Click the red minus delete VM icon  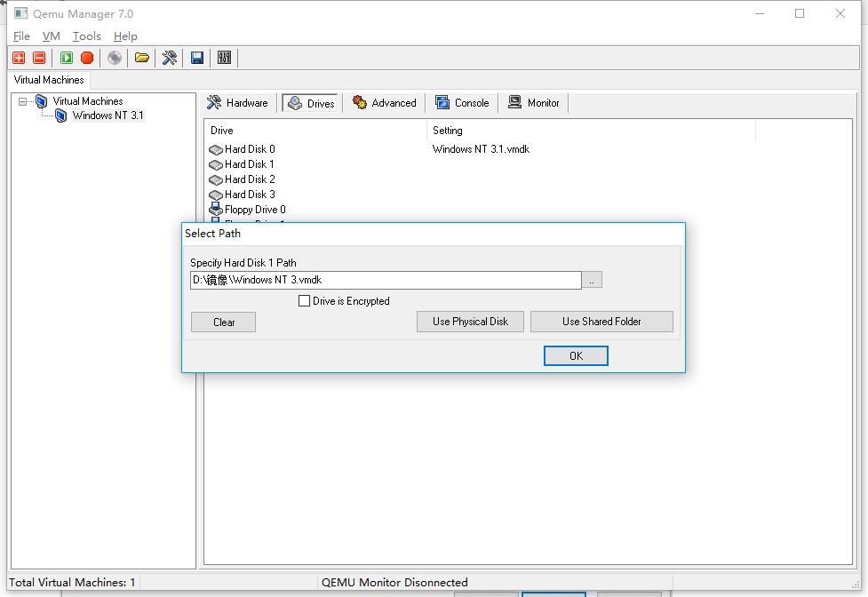pos(39,58)
